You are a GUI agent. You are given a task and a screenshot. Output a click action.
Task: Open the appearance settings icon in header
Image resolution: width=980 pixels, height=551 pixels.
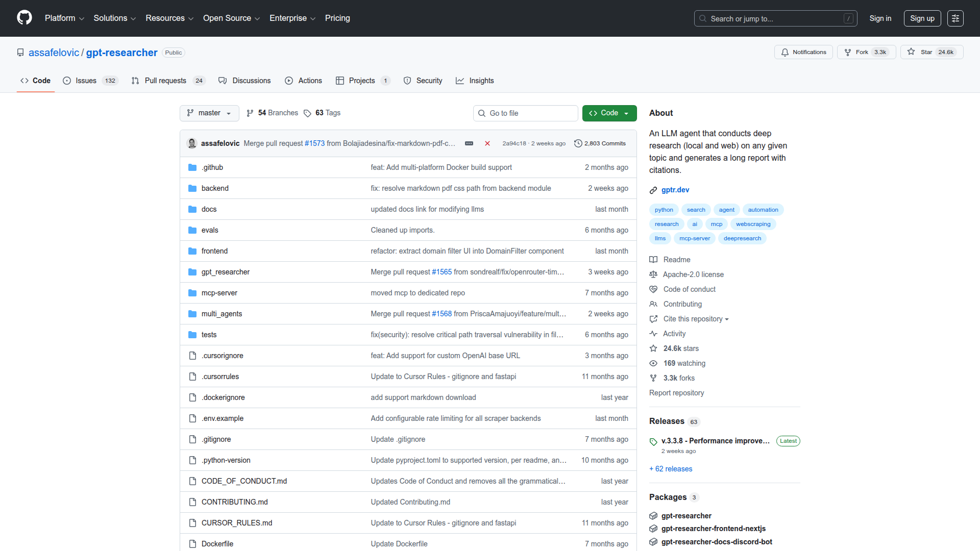tap(955, 18)
